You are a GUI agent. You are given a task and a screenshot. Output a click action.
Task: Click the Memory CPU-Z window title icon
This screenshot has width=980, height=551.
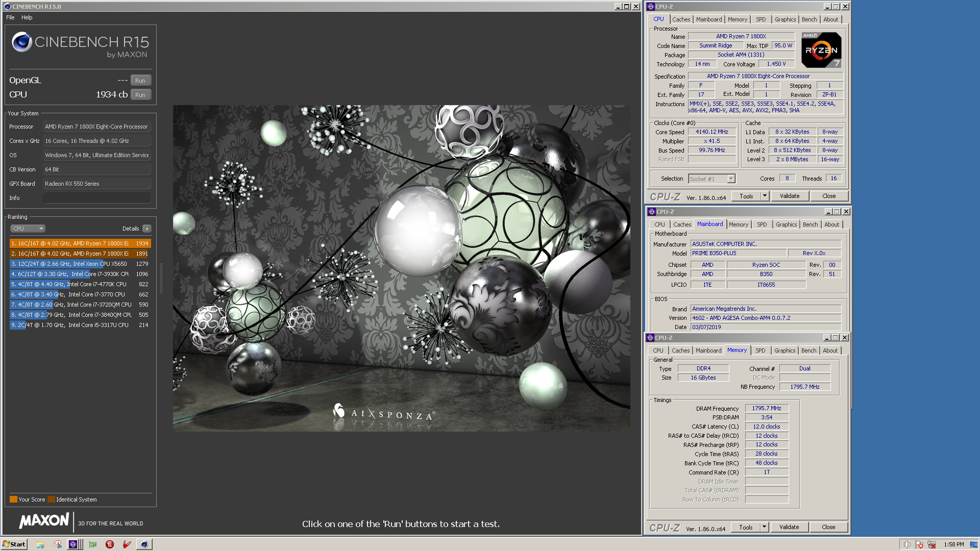tap(650, 338)
